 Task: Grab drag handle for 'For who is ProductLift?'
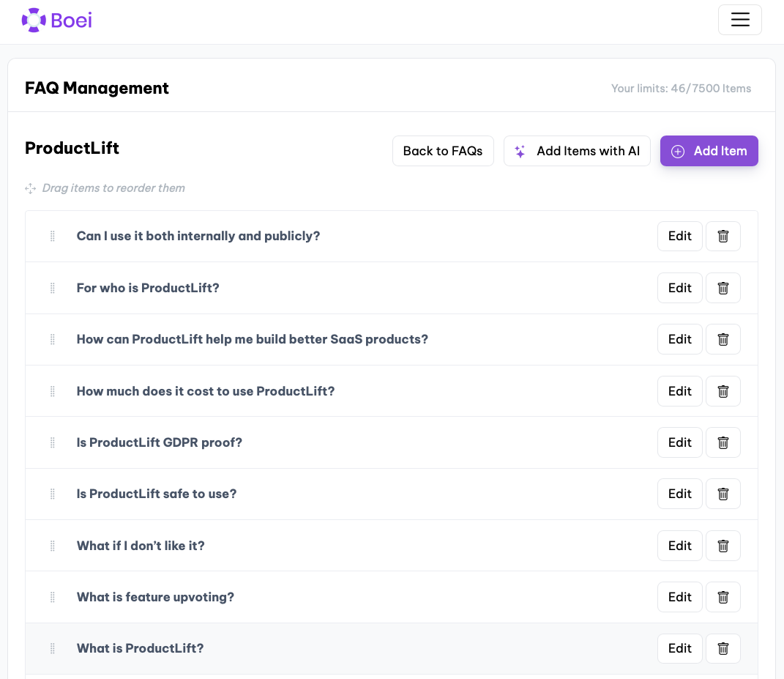53,288
